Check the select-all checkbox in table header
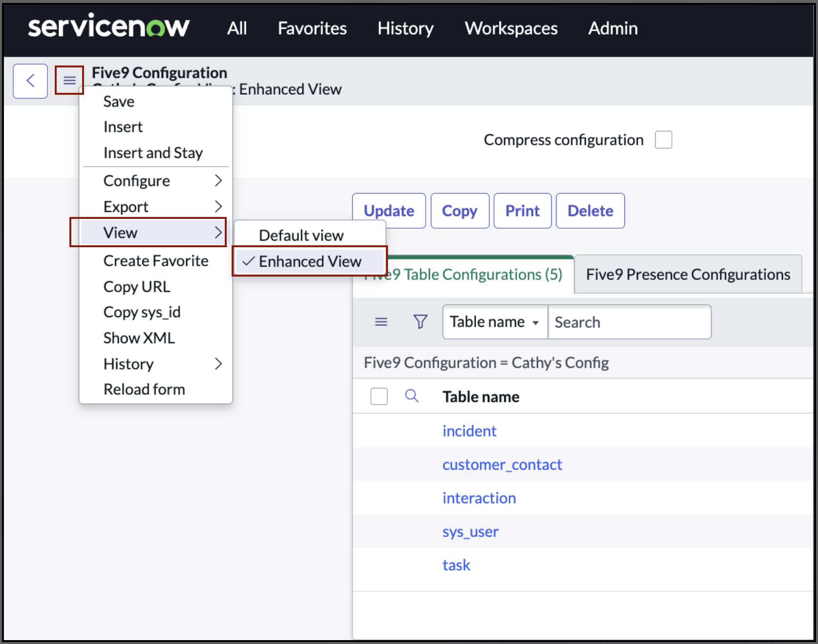 379,396
